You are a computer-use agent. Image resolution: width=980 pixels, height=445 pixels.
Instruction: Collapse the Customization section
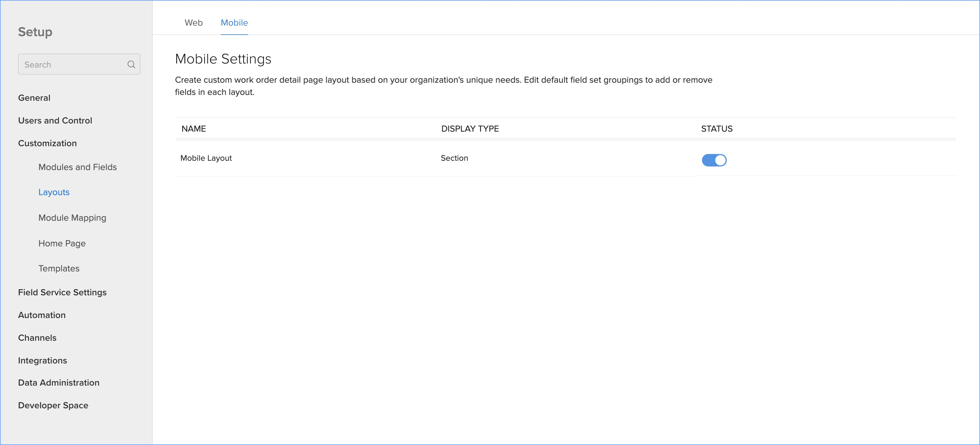(47, 143)
